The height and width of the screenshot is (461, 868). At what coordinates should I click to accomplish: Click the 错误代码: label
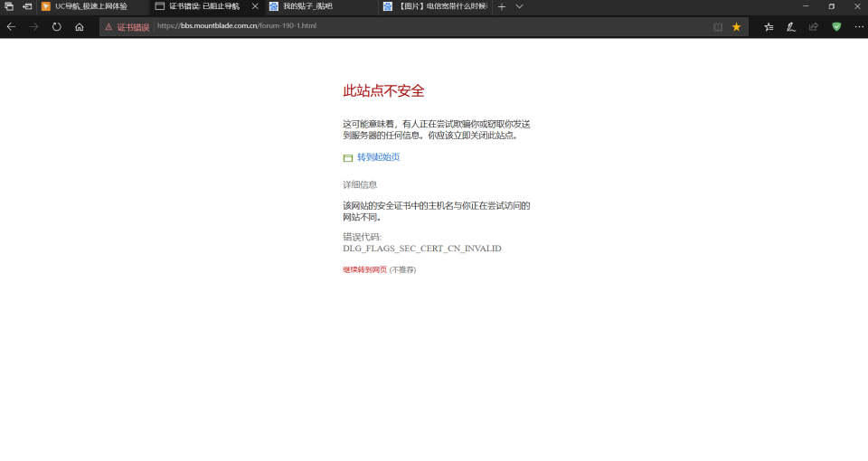(362, 237)
